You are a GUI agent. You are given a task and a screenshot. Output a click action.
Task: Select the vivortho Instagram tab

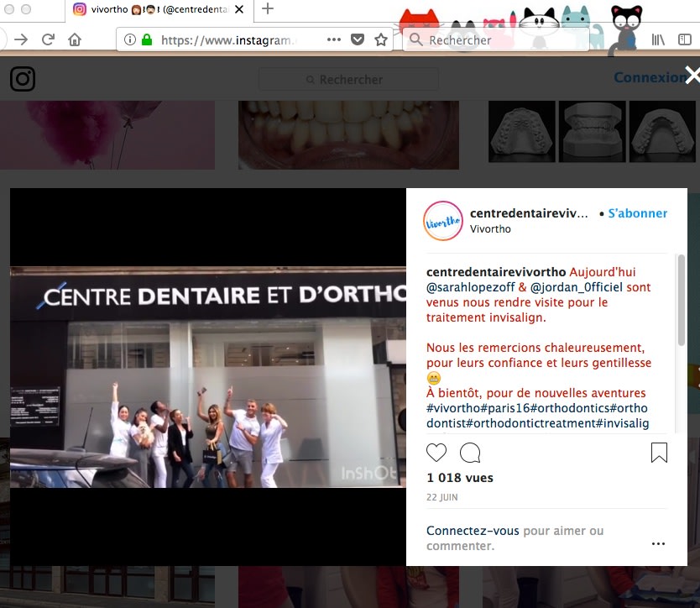(159, 9)
